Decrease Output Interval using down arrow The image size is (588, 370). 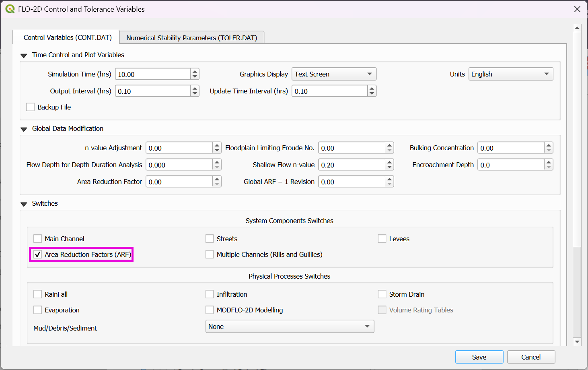coord(195,93)
